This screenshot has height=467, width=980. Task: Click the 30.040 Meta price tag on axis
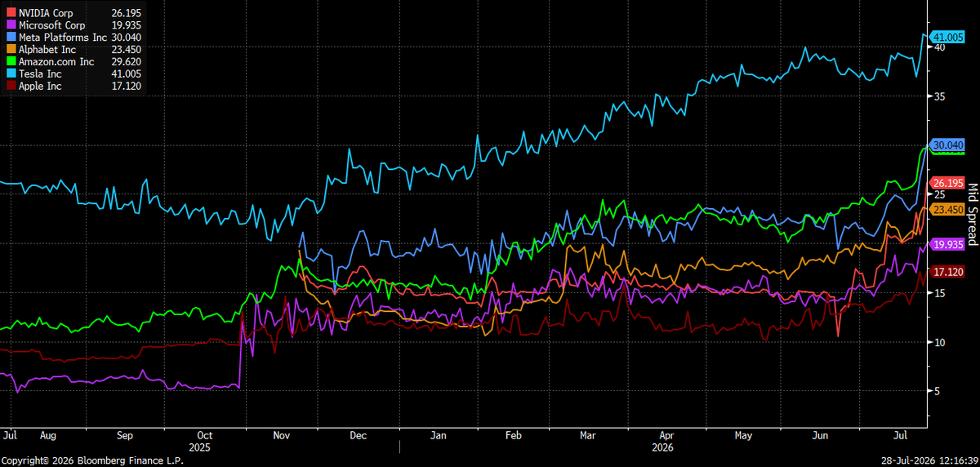[x=948, y=145]
